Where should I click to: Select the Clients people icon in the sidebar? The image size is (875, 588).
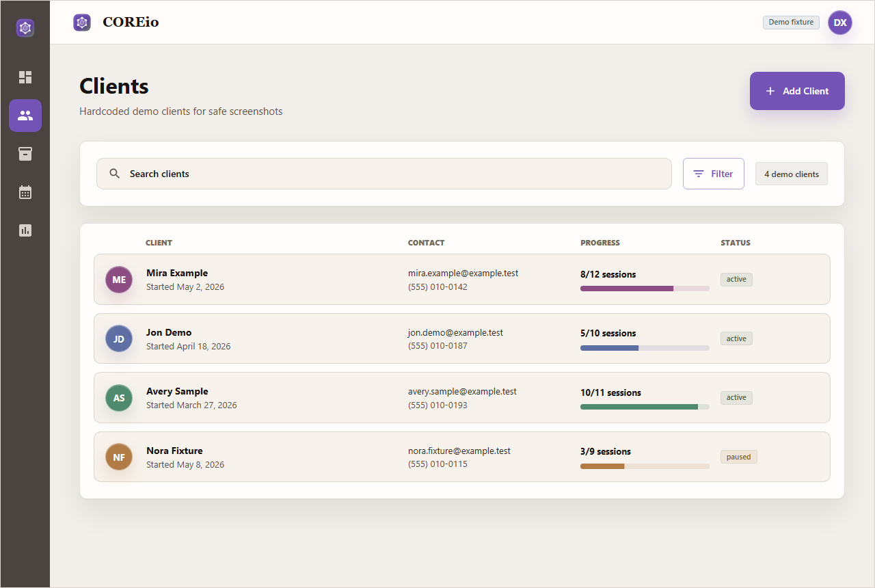click(25, 116)
